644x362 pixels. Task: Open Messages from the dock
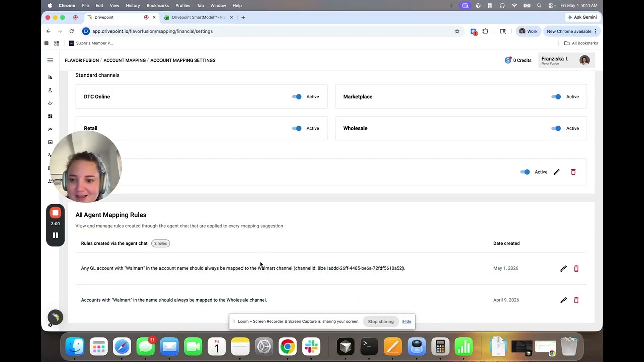tap(146, 347)
